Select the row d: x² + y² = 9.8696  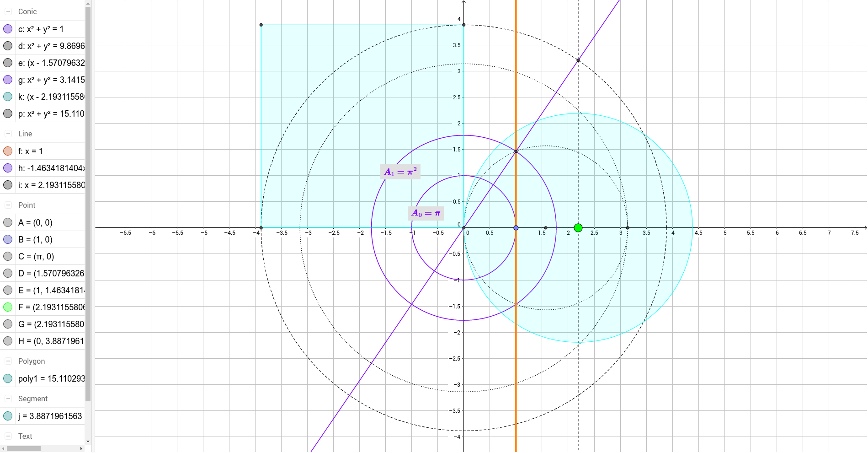pos(43,46)
